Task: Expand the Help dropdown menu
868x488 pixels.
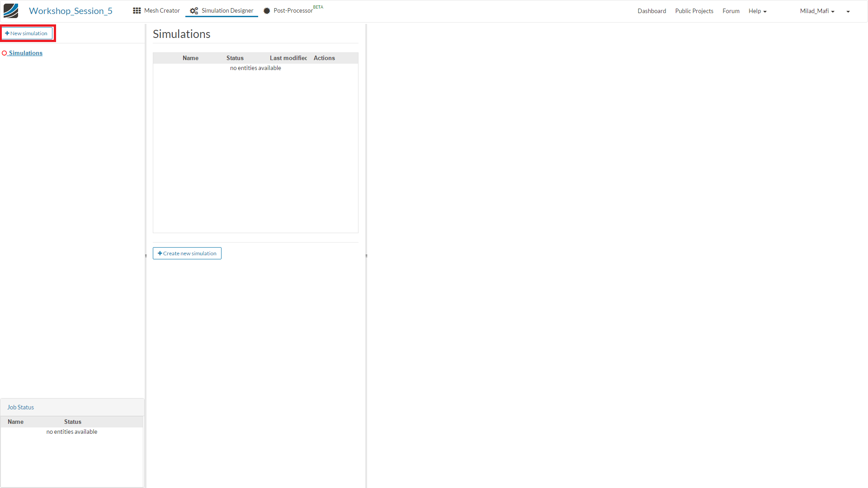Action: [757, 11]
